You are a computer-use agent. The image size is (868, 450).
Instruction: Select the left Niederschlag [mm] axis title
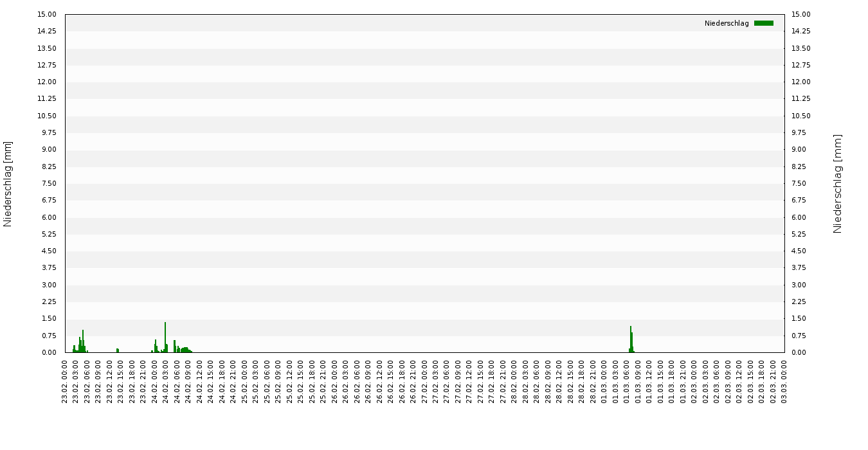(8, 184)
